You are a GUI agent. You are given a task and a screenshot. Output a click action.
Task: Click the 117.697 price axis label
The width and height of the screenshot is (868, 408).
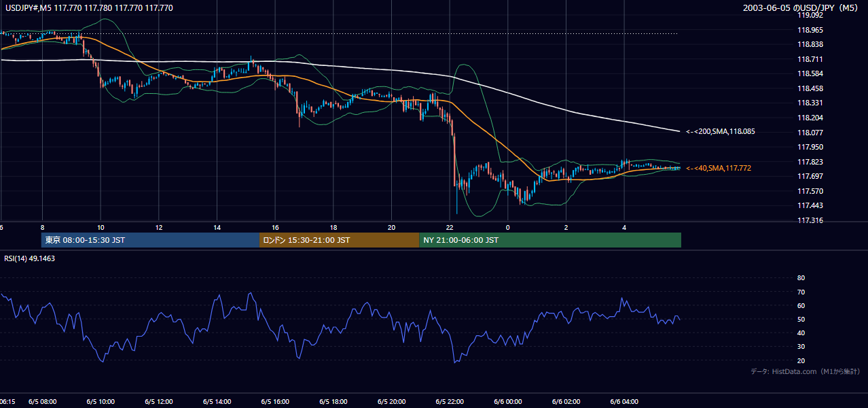pyautogui.click(x=810, y=176)
